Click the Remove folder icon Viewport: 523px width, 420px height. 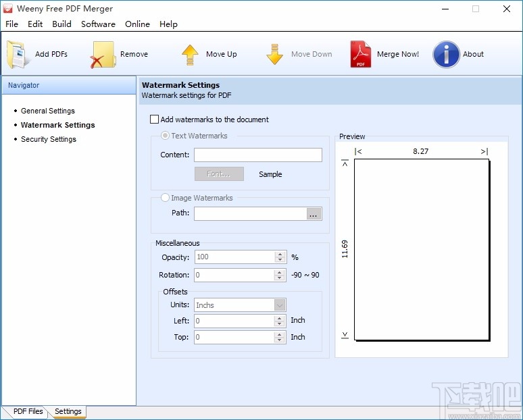103,55
